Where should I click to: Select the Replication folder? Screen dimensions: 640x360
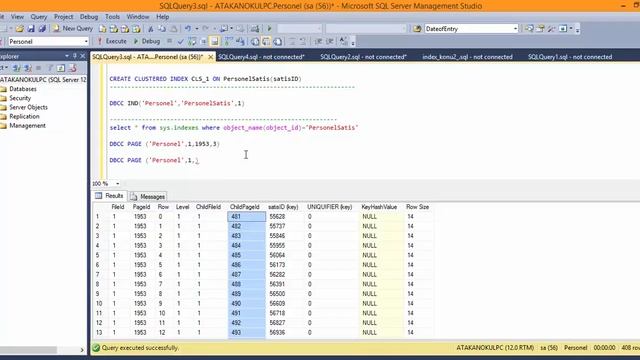24,116
